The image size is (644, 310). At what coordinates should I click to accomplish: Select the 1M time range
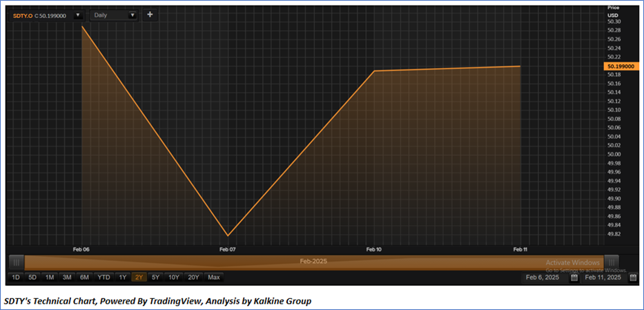50,278
